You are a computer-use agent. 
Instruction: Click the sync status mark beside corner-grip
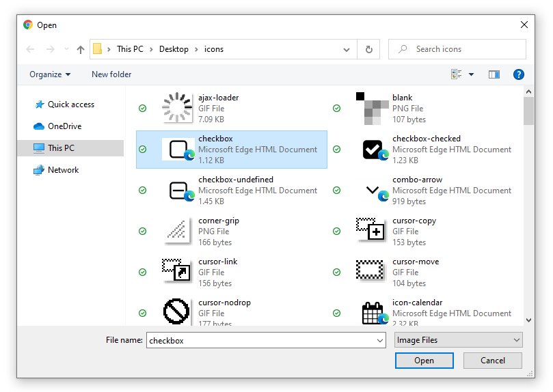point(142,231)
